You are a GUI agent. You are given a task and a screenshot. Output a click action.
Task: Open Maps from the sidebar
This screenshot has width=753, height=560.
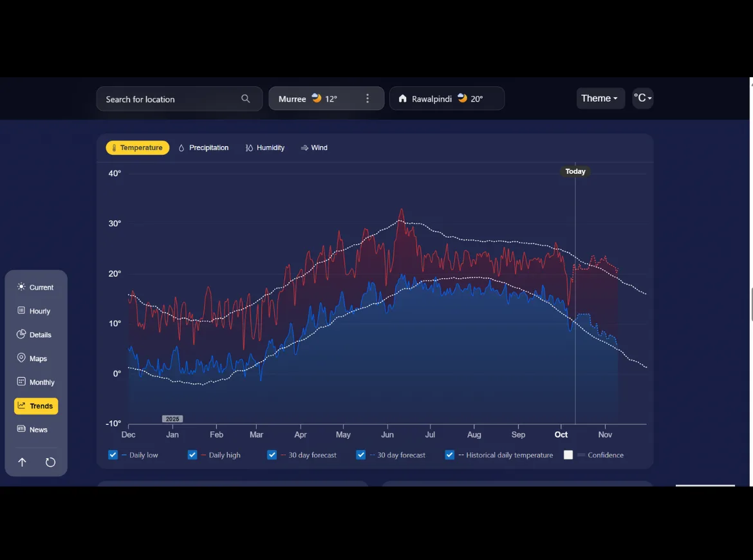[x=36, y=359]
